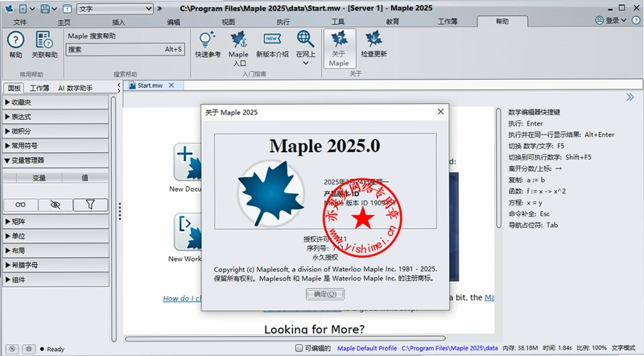Toggle the editable (可编辑的) checkbox

click(x=299, y=348)
